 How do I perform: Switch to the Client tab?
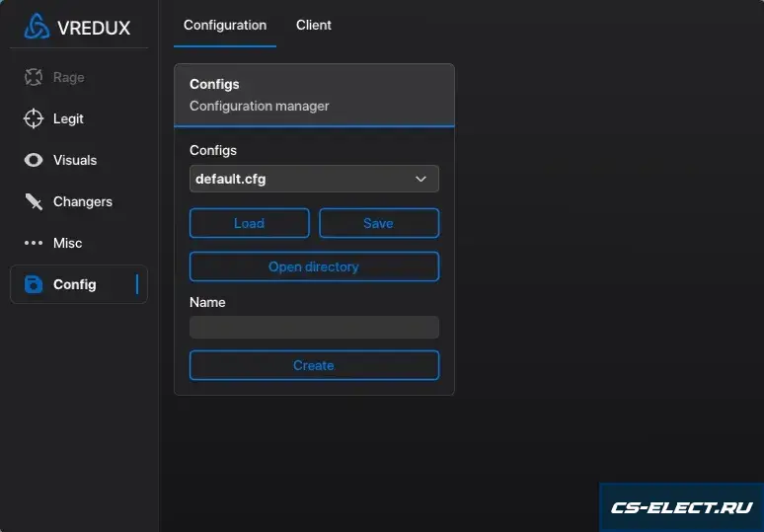tap(314, 25)
